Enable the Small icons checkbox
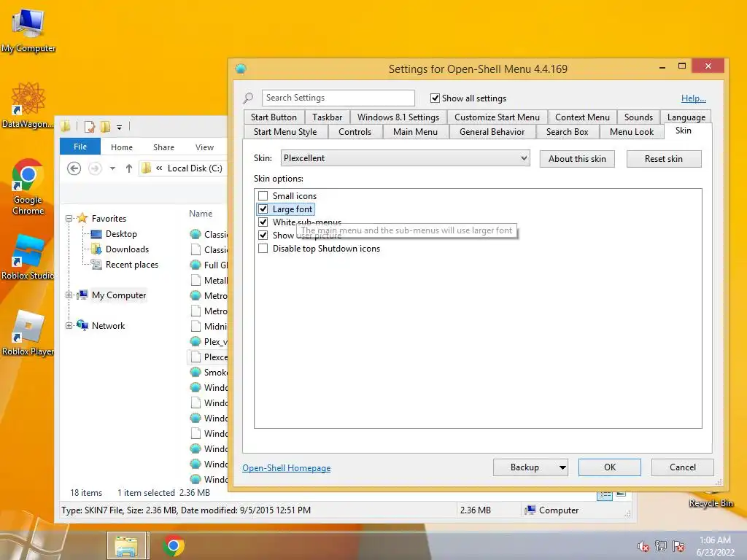 coord(263,195)
